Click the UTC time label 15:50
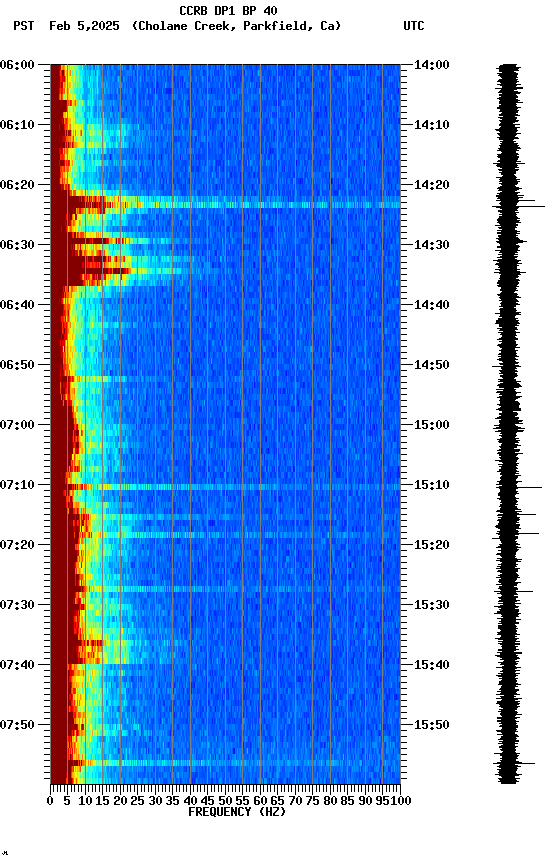Viewport: 552px width, 864px height. pos(432,725)
